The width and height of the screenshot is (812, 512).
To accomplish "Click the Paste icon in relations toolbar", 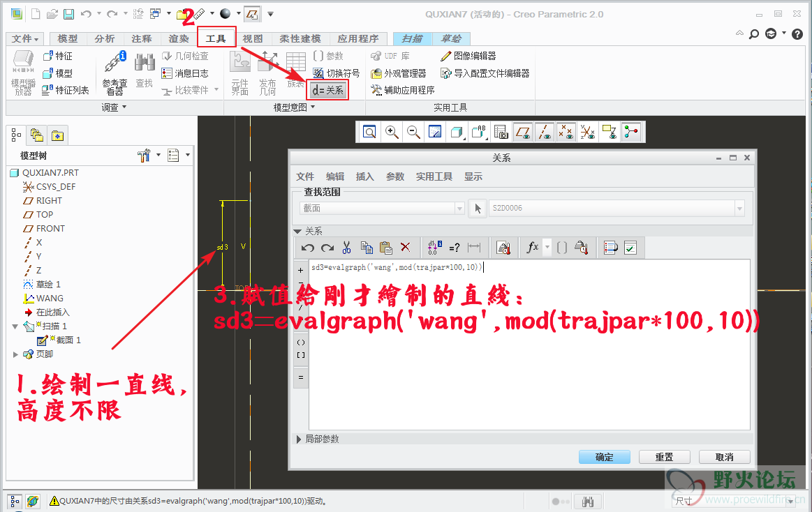I will 386,248.
